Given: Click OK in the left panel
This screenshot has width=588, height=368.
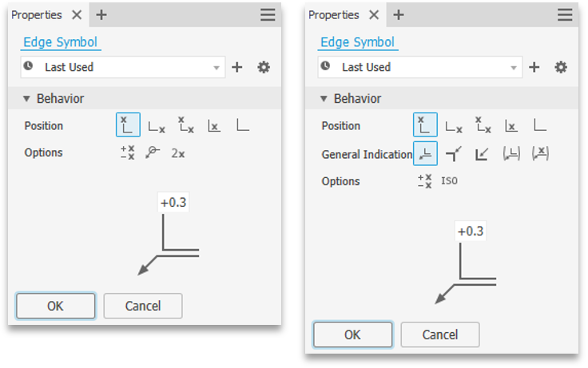Looking at the screenshot, I should pyautogui.click(x=55, y=306).
